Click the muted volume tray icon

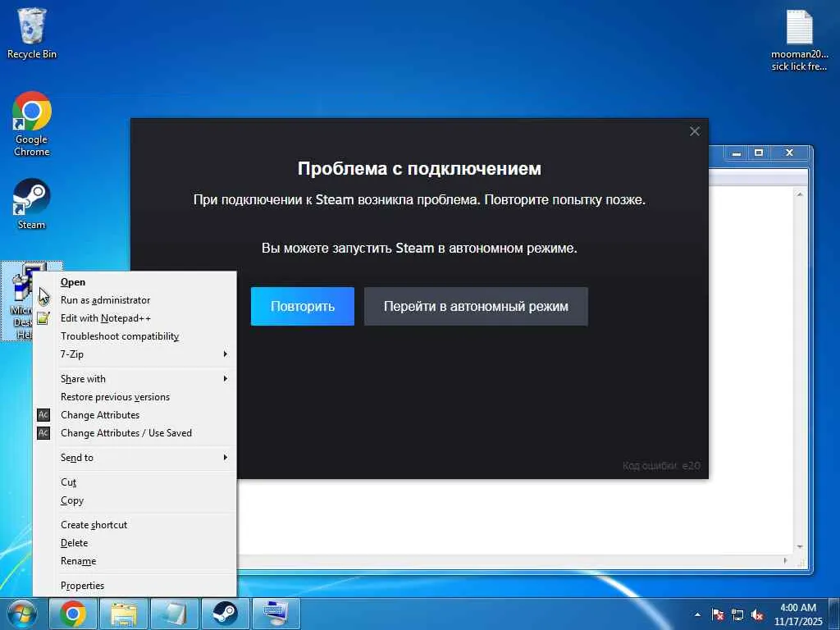[x=757, y=614]
